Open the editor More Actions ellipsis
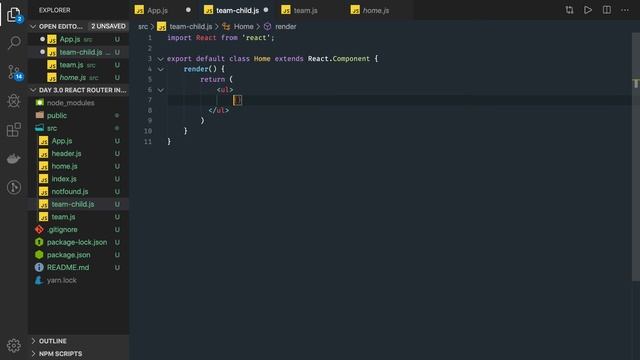The image size is (640, 360). [625, 10]
